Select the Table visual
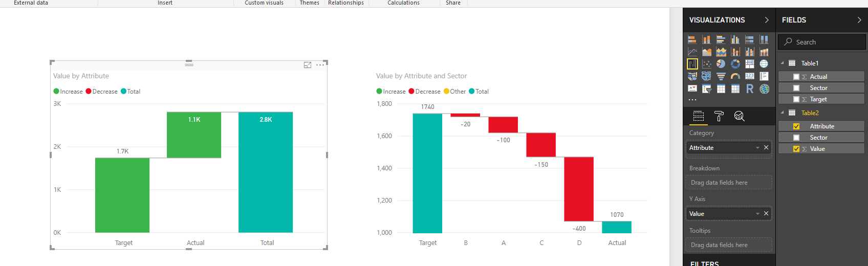Screen dimensions: 868x266 721,88
